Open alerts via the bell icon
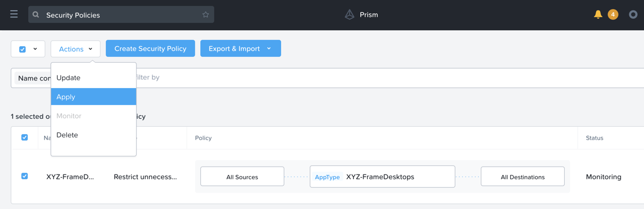 pyautogui.click(x=598, y=14)
